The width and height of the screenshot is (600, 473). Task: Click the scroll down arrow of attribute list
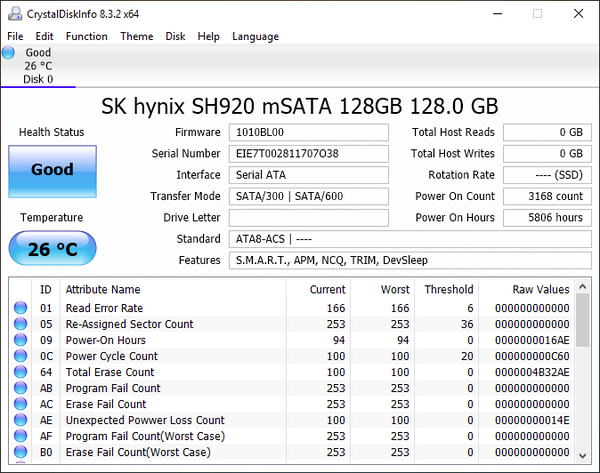tap(582, 456)
